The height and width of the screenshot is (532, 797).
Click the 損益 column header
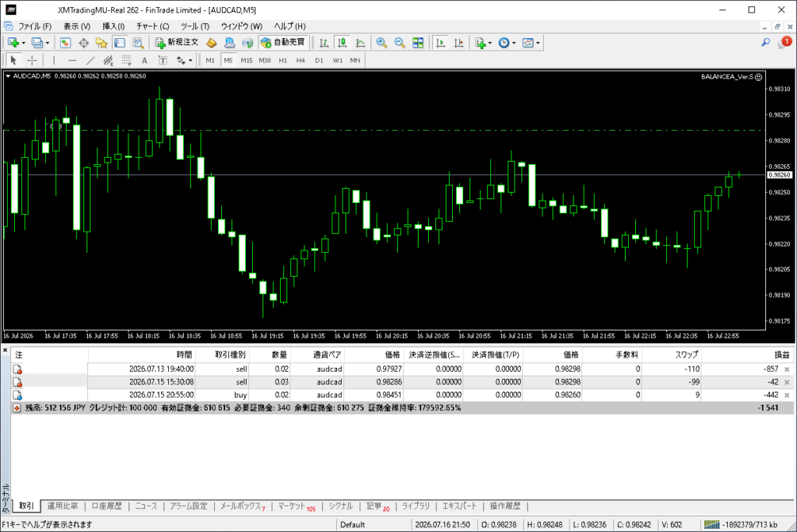781,355
